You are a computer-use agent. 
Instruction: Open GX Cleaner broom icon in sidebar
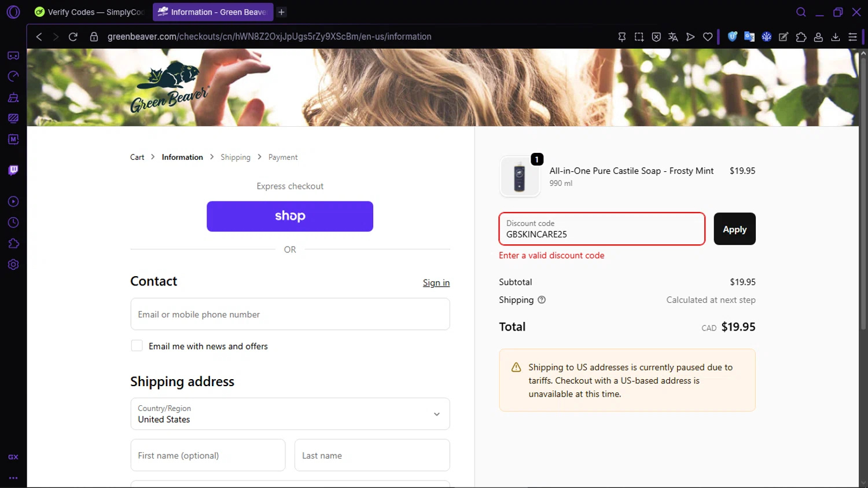(x=13, y=97)
